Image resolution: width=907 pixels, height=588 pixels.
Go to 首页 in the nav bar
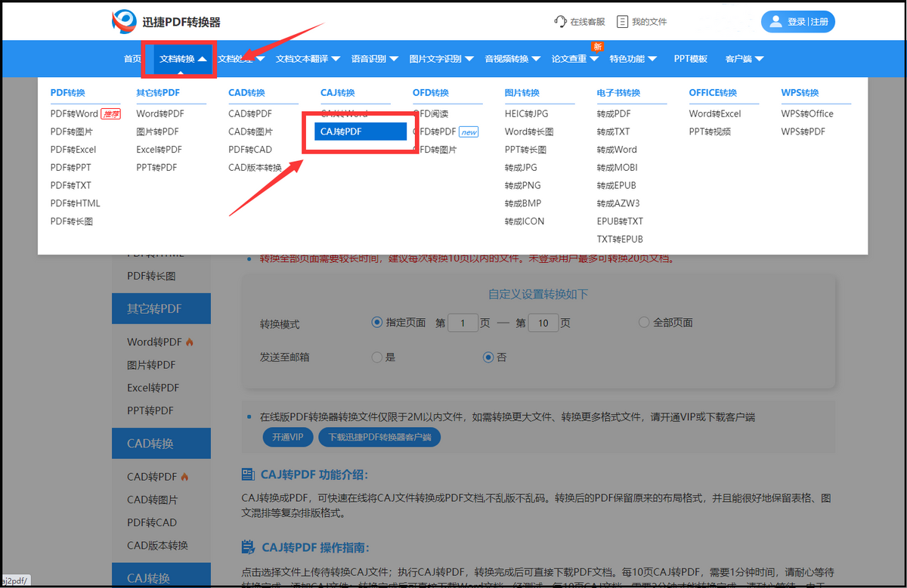pos(132,59)
